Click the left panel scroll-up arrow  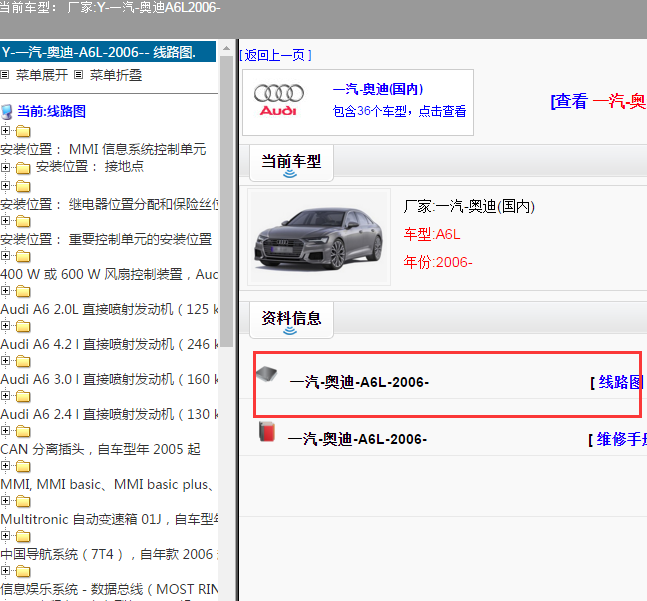(x=227, y=48)
